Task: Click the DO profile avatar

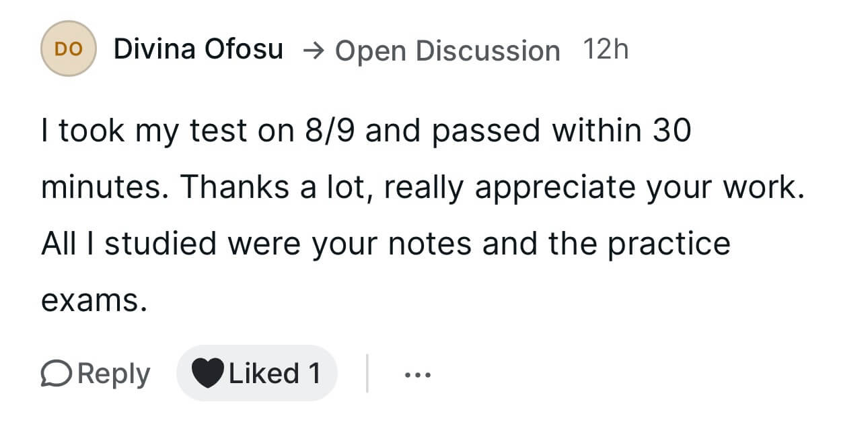Action: pos(69,49)
